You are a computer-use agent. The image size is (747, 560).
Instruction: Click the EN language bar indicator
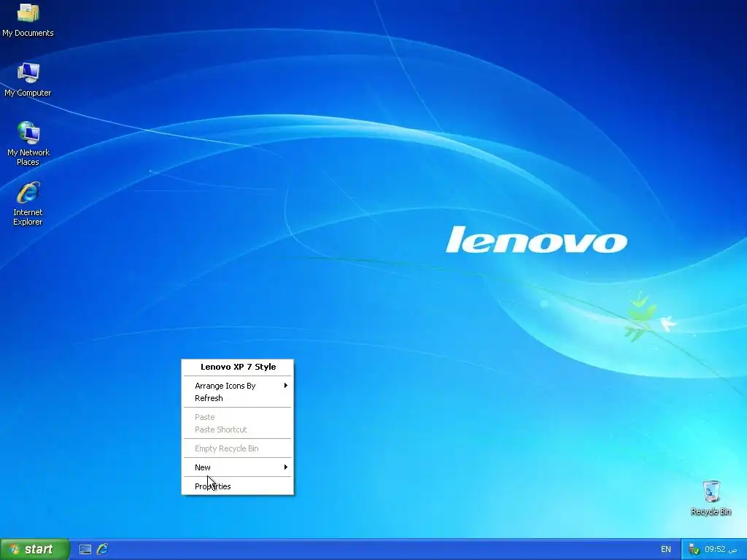click(x=665, y=549)
